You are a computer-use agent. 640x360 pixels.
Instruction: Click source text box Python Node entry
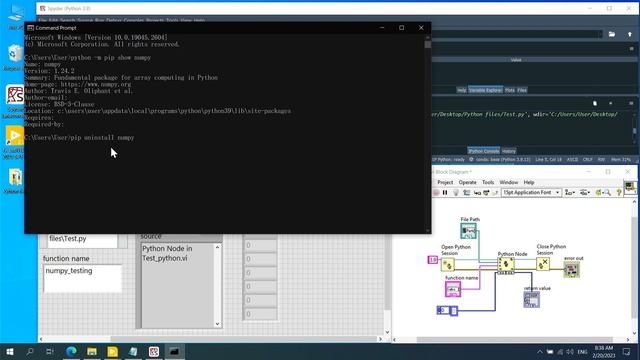[178, 285]
